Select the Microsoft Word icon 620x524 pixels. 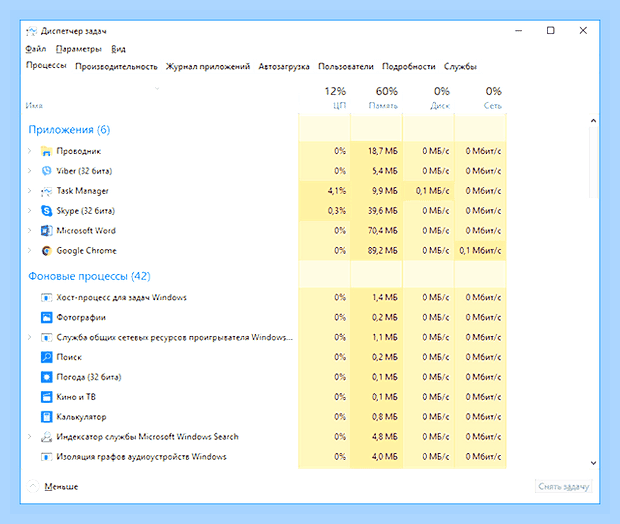[x=46, y=231]
